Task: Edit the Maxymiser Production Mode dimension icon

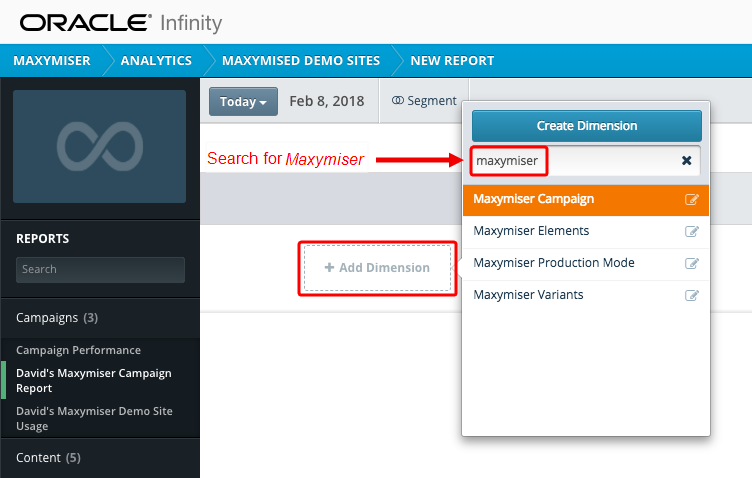Action: coord(691,263)
